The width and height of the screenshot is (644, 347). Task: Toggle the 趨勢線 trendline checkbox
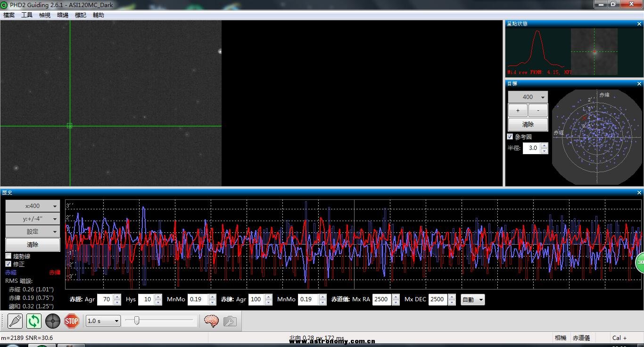8,256
